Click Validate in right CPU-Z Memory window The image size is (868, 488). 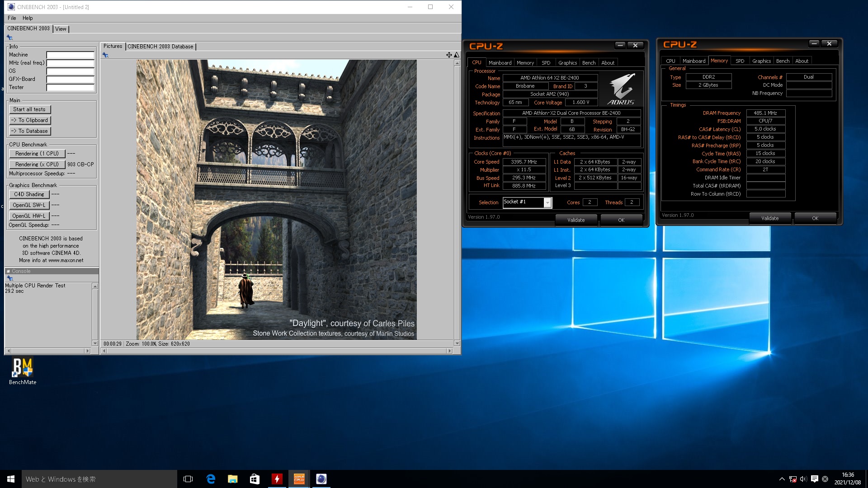pyautogui.click(x=770, y=218)
